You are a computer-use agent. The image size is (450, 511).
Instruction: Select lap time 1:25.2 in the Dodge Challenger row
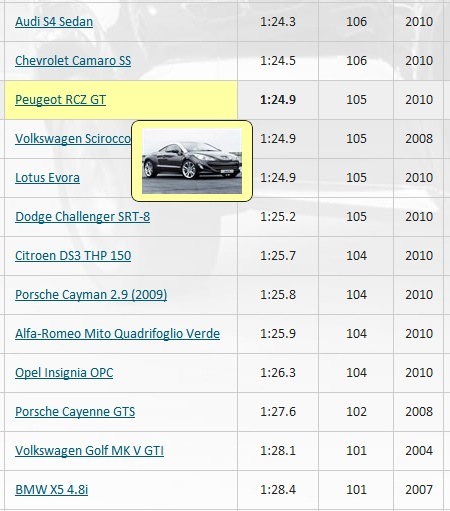[x=278, y=217]
